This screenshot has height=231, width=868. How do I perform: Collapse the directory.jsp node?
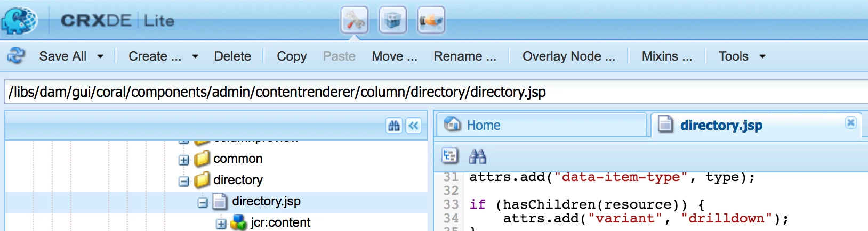pos(203,202)
